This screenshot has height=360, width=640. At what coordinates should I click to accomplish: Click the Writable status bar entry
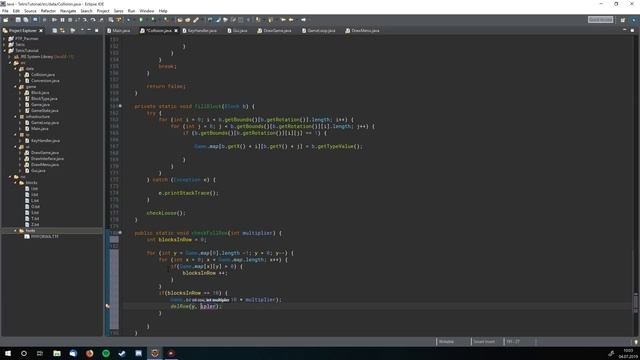[x=446, y=342]
